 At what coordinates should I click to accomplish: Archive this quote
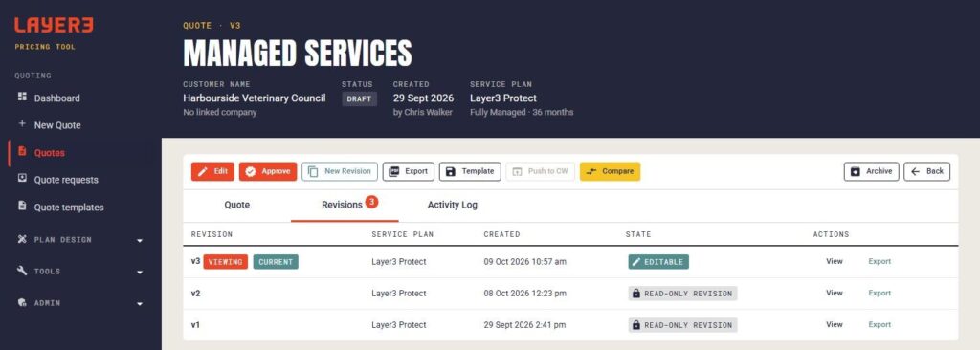pos(871,171)
